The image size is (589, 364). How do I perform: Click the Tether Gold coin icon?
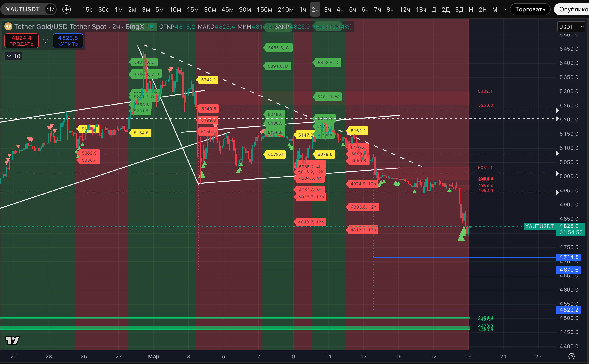coord(8,27)
